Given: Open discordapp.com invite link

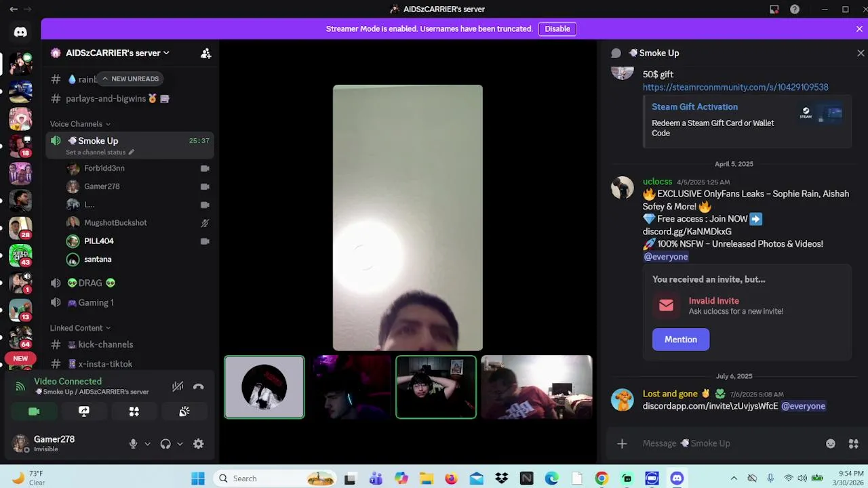Looking at the screenshot, I should [711, 407].
